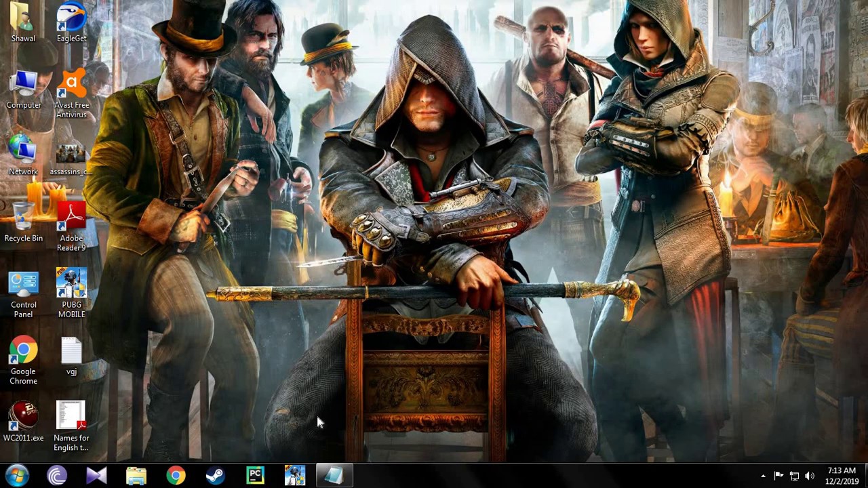Select the Google Chrome desktop shortcut
The width and height of the screenshot is (868, 488).
tap(23, 360)
